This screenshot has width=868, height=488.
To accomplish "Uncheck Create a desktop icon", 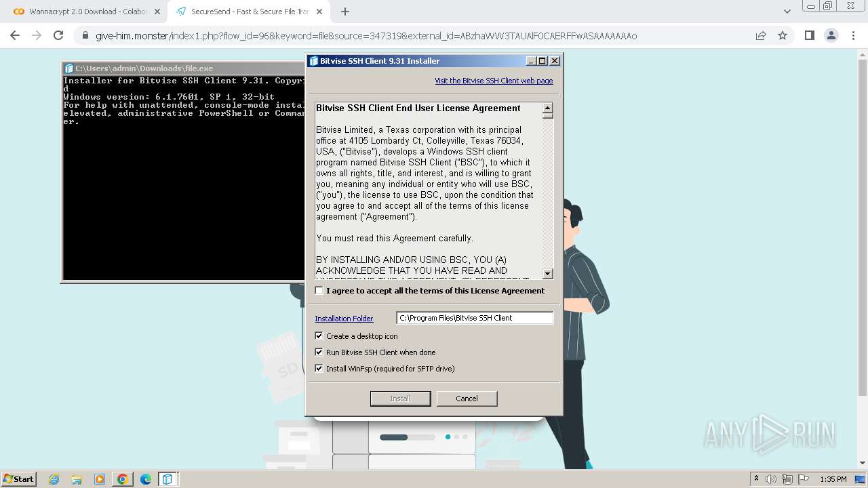I will point(319,336).
